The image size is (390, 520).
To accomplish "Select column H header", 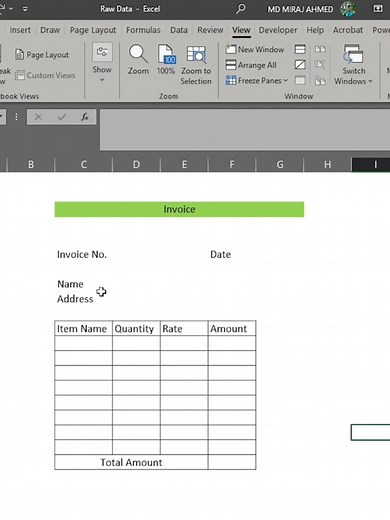I will pyautogui.click(x=327, y=164).
